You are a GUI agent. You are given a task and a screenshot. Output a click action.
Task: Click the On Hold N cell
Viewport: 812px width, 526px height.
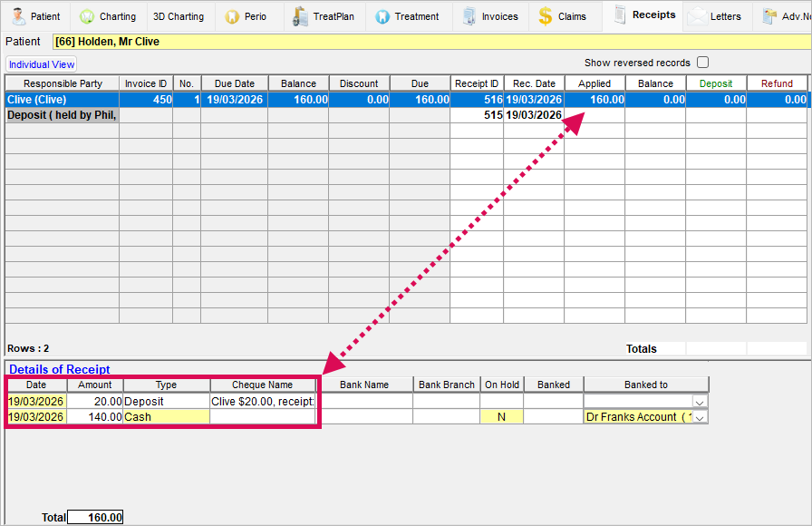pos(501,417)
